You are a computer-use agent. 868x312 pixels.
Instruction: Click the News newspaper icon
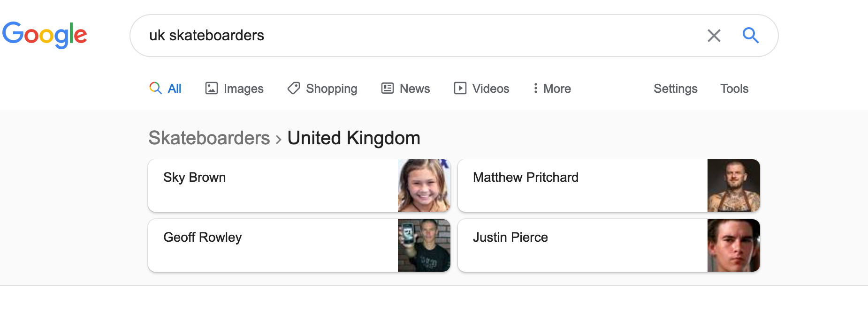click(x=388, y=88)
